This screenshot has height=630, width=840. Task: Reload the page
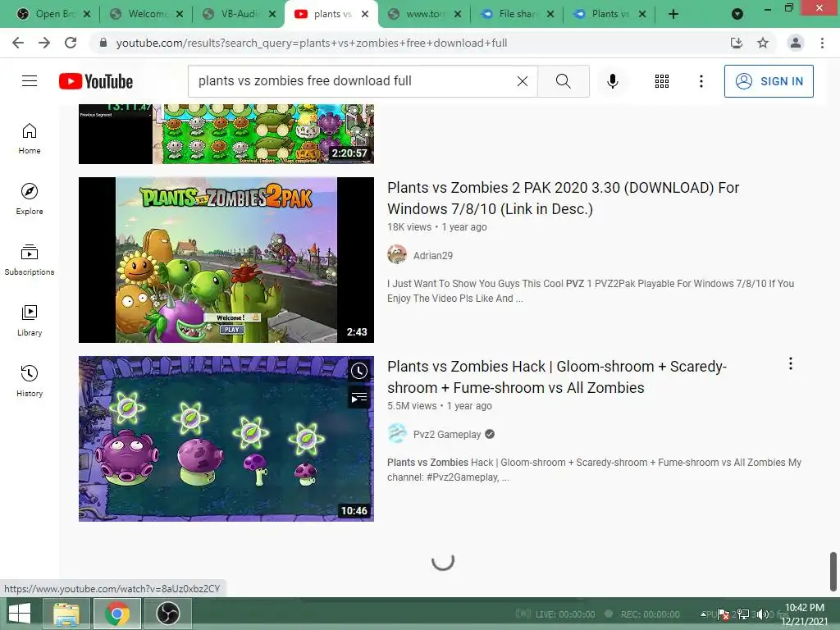click(71, 43)
